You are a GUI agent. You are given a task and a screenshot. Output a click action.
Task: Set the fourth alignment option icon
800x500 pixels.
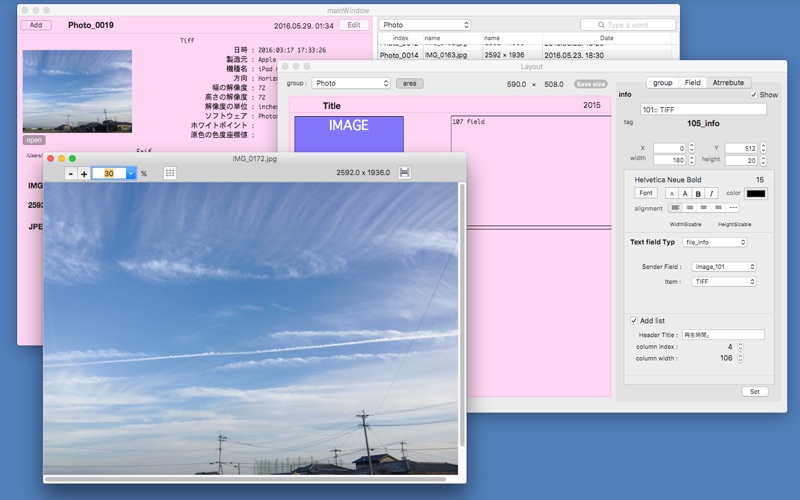pyautogui.click(x=718, y=208)
